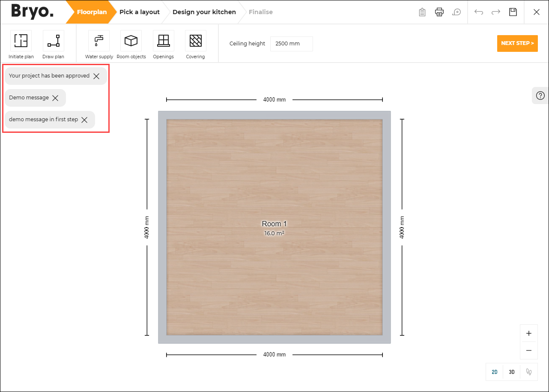
Task: Close the 'Demo message' notification
Action: [55, 98]
